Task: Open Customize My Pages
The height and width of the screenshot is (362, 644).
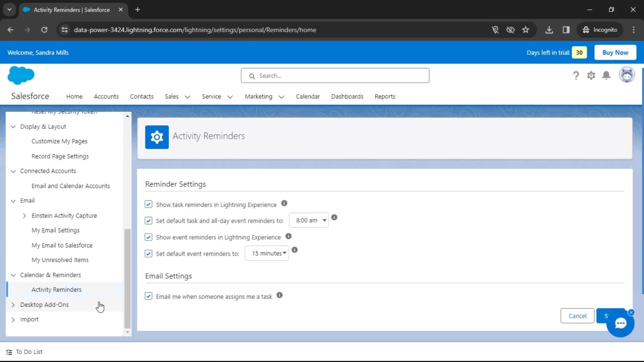Action: [x=59, y=141]
